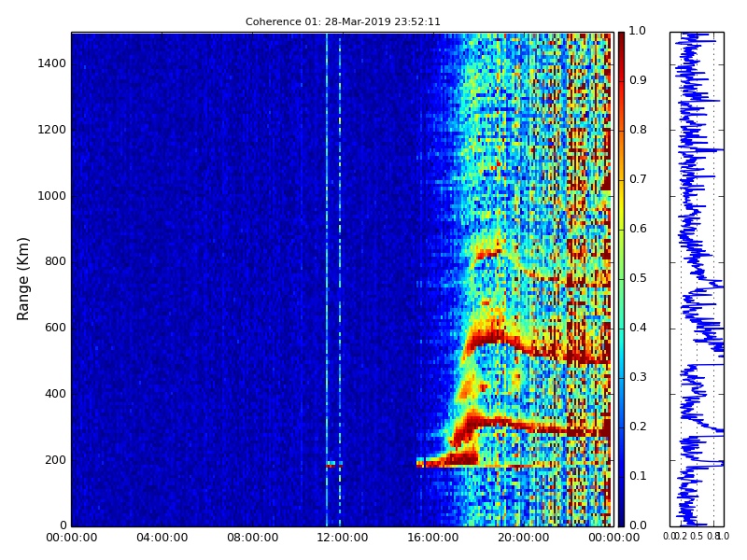Image resolution: width=747 pixels, height=560 pixels.
Task: Click the short red mark at 200 km near 12:00:00
Action: tap(333, 464)
